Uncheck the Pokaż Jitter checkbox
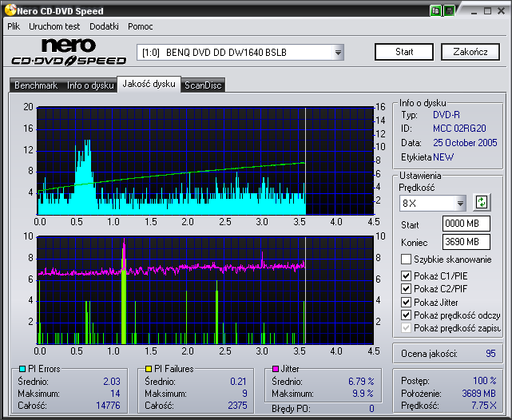Viewport: 512px width, 420px height. click(x=406, y=302)
